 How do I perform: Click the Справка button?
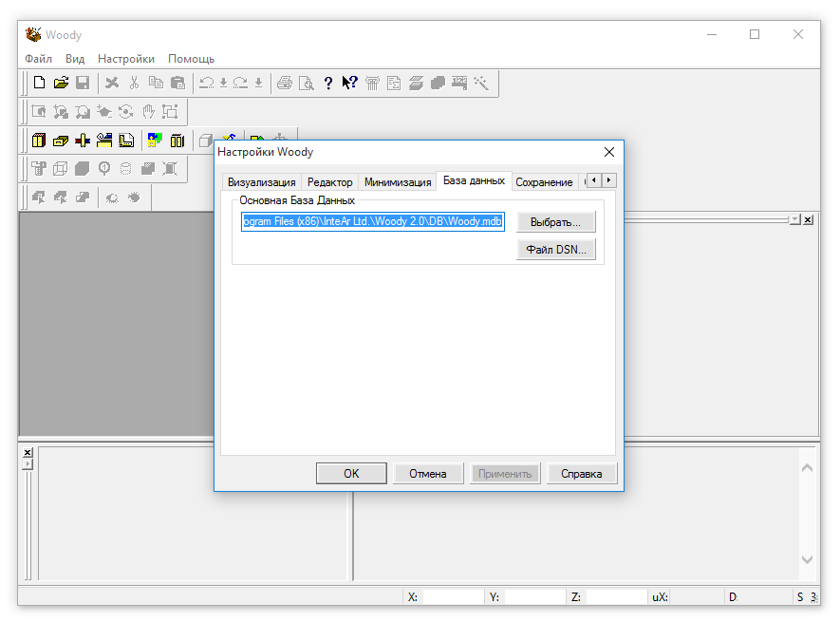[582, 474]
